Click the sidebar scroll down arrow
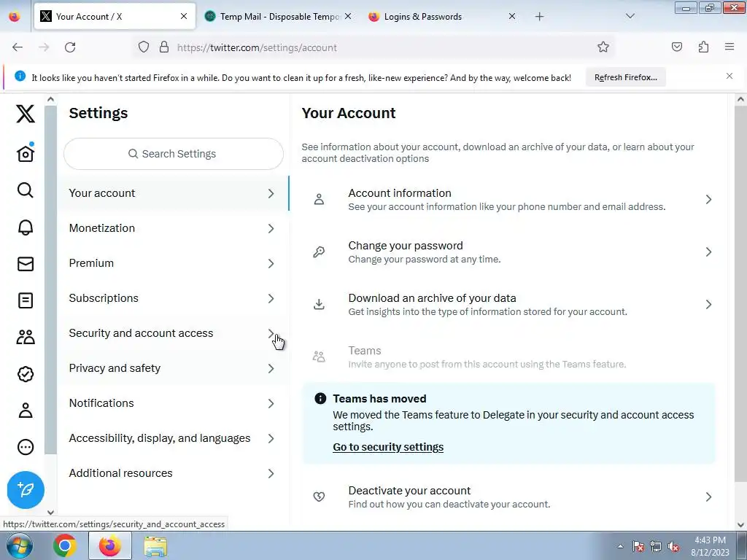The image size is (747, 560). click(50, 513)
